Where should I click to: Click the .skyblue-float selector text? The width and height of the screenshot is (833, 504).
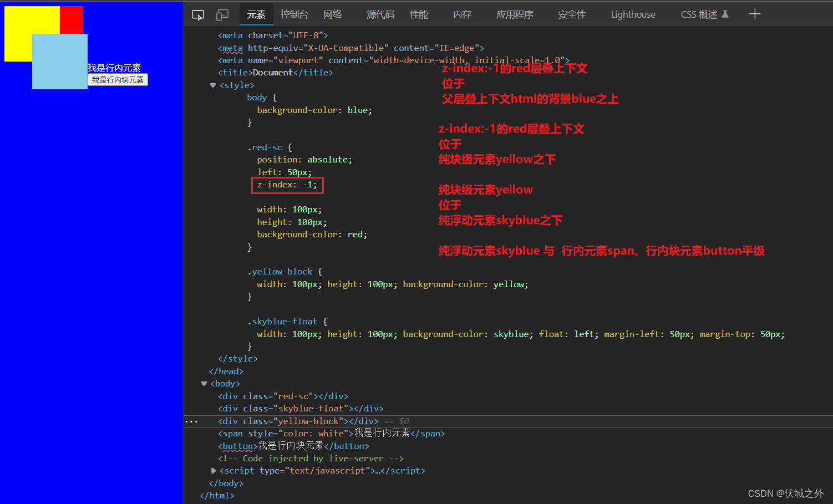coord(282,322)
